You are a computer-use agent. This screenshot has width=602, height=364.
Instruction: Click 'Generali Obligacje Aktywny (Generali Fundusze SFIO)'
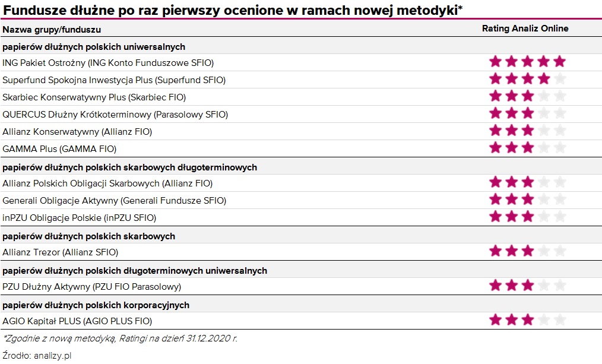pos(115,201)
